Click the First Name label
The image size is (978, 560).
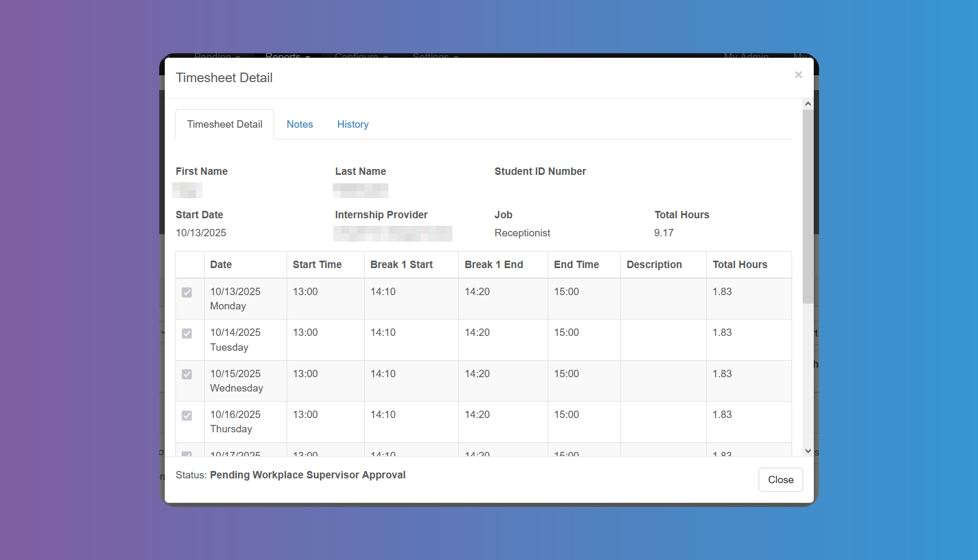(x=202, y=171)
